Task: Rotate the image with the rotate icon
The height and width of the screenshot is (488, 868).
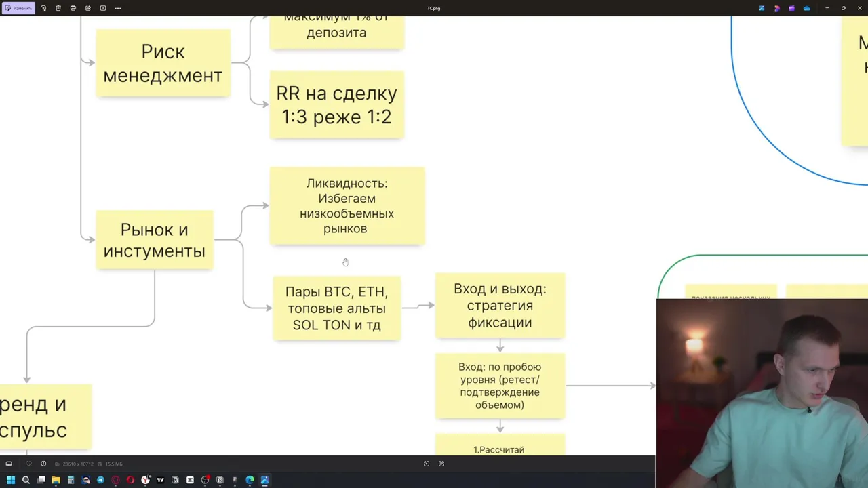Action: coord(43,8)
